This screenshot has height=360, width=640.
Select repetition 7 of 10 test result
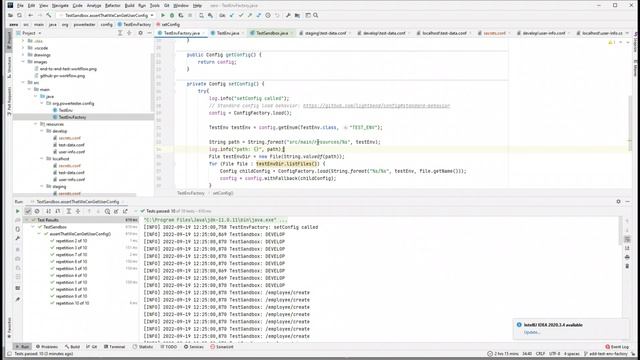coord(71,255)
